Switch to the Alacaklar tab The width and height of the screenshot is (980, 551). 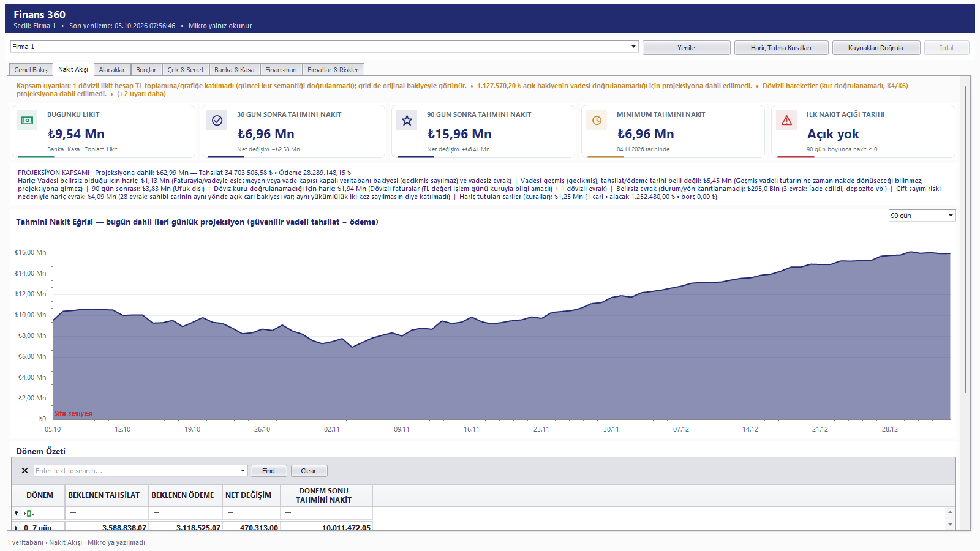click(x=112, y=70)
